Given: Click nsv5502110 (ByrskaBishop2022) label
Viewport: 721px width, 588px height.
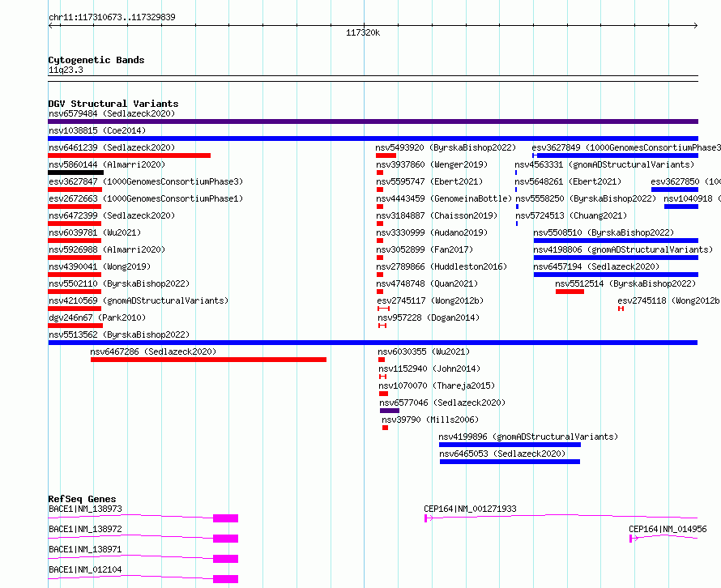Looking at the screenshot, I should click(119, 283).
